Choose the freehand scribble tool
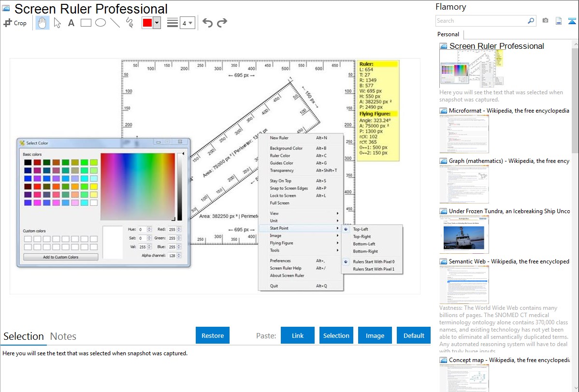This screenshot has width=579, height=392. tap(130, 23)
